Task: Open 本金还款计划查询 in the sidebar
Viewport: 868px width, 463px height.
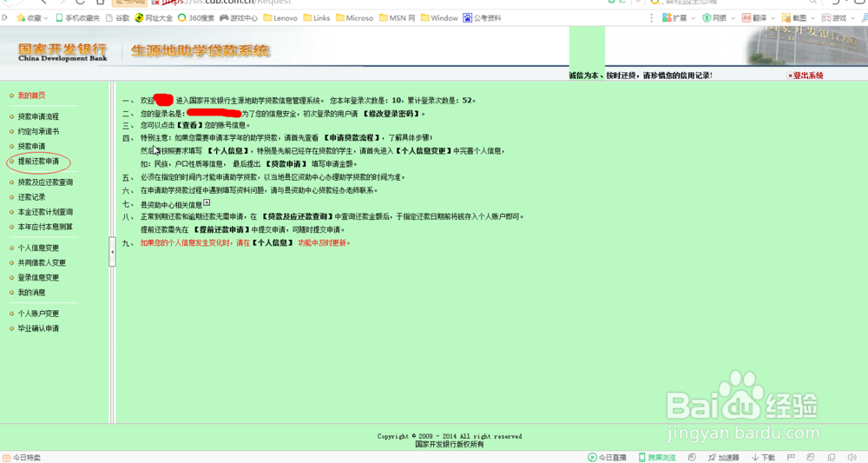Action: pos(45,212)
